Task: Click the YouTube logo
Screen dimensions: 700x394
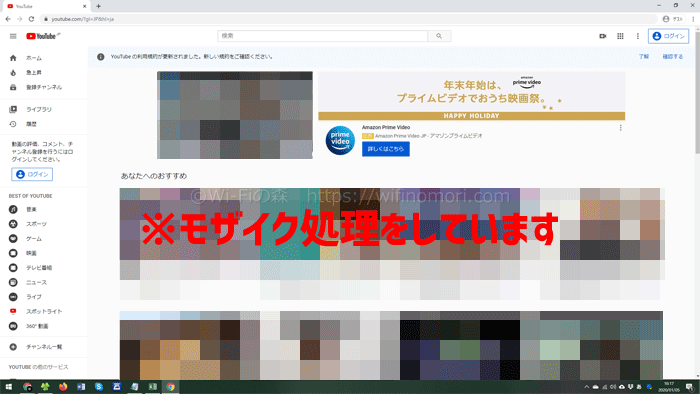Action: coord(43,36)
